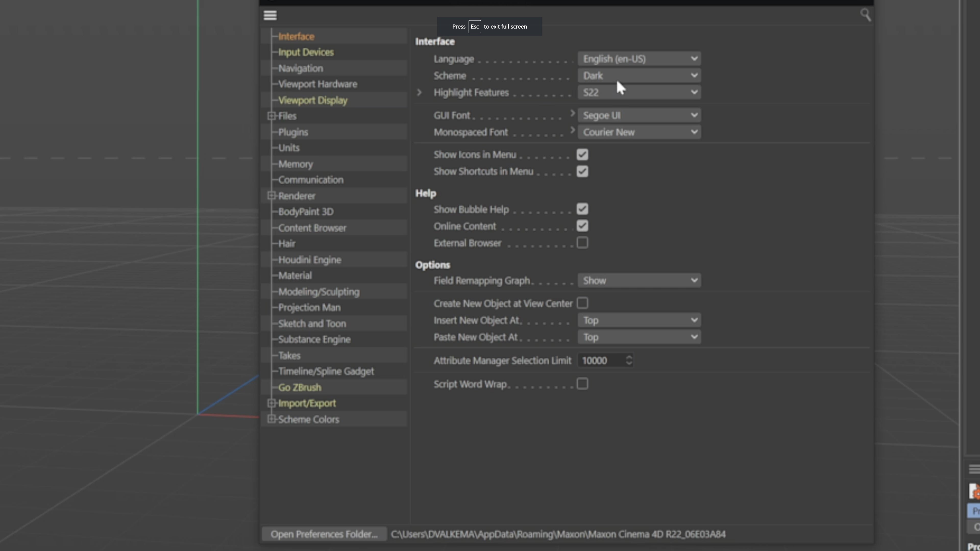Open the hamburger menu at top left

pyautogui.click(x=270, y=15)
